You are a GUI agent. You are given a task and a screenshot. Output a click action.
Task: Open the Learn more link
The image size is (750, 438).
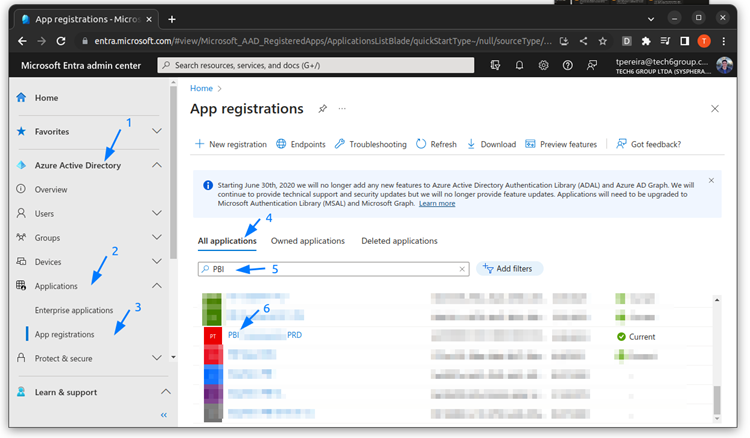pos(437,204)
